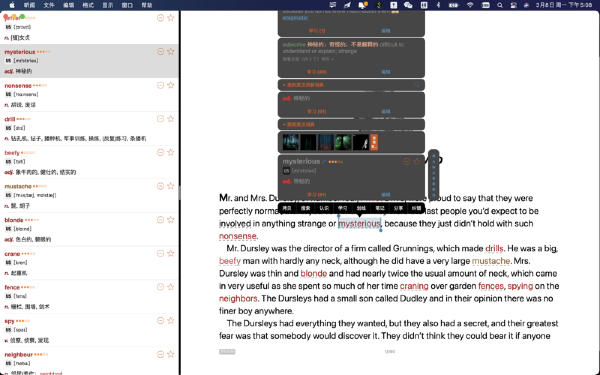Choose 纠错 in the selection popup bar

[x=416, y=208]
